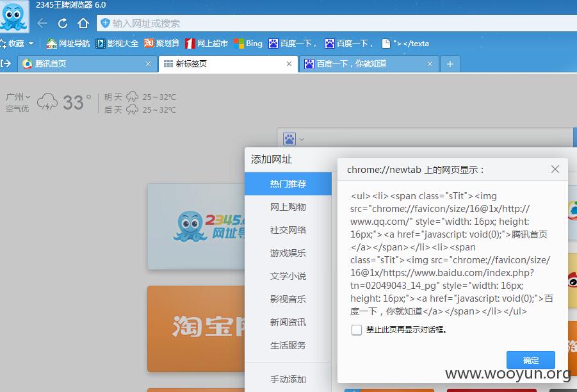Screen dimensions: 577x392
Task: Select 社交网络 category
Action: click(288, 230)
